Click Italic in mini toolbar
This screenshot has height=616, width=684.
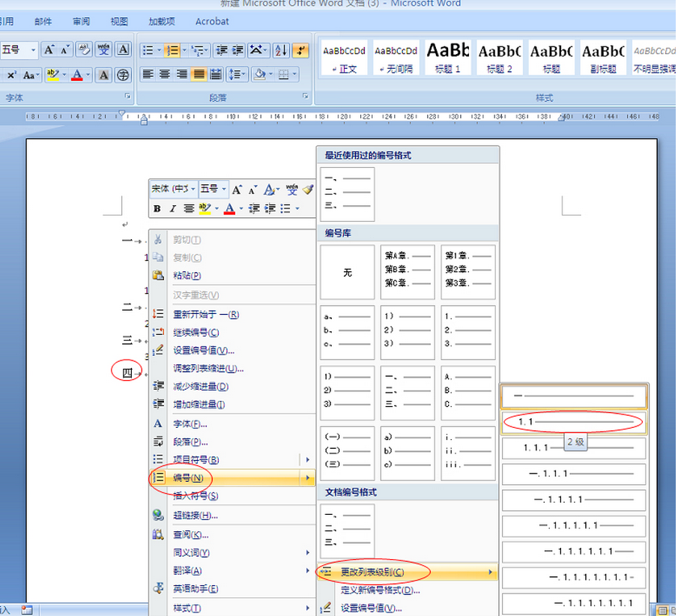173,208
